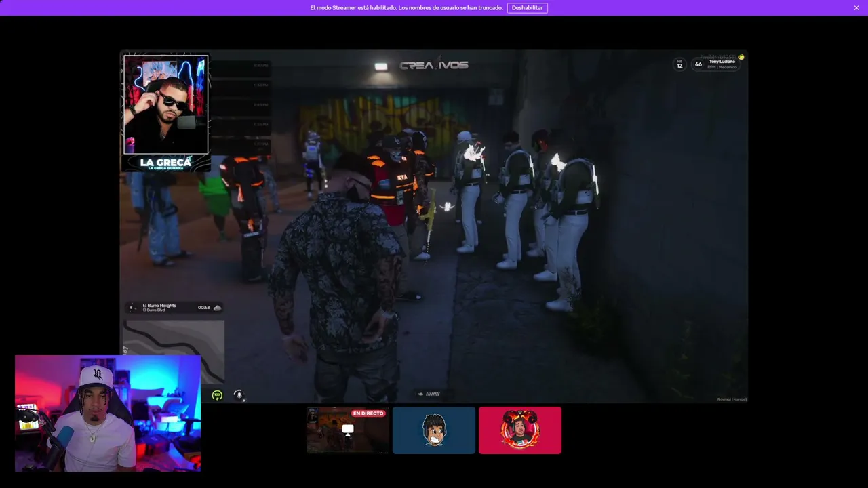Click the Deshabilitar button in the Streamer banner
This screenshot has width=868, height=488.
coord(527,8)
